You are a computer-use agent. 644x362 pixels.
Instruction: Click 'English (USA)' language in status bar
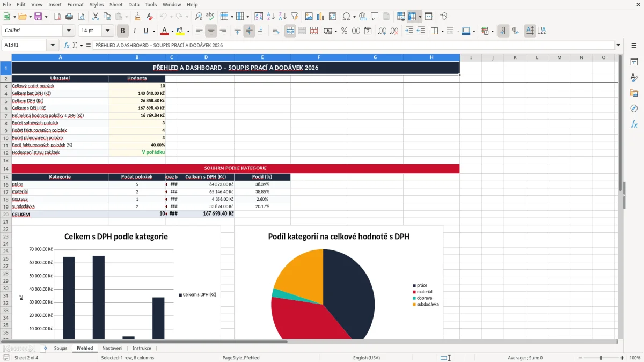[366, 358]
